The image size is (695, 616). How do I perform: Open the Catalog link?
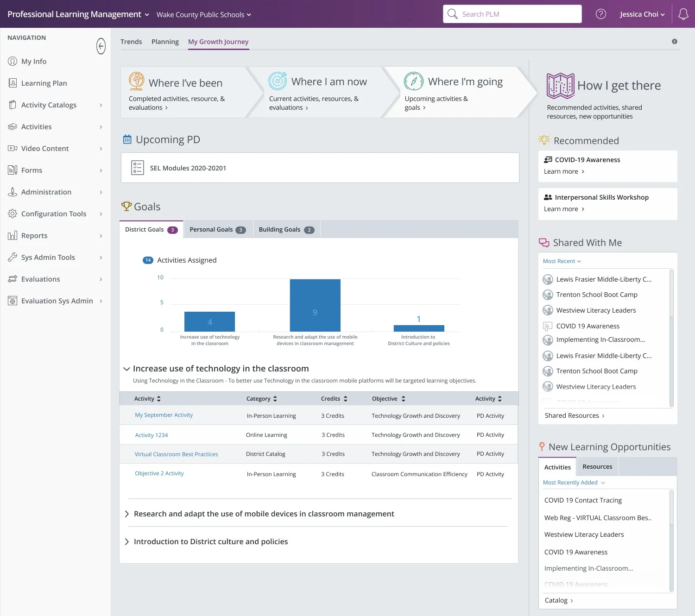[x=559, y=600]
